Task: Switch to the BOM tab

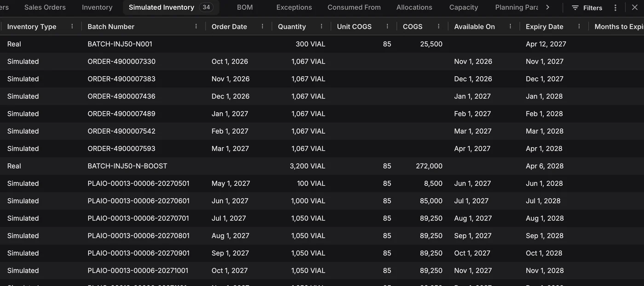Action: coord(245,7)
